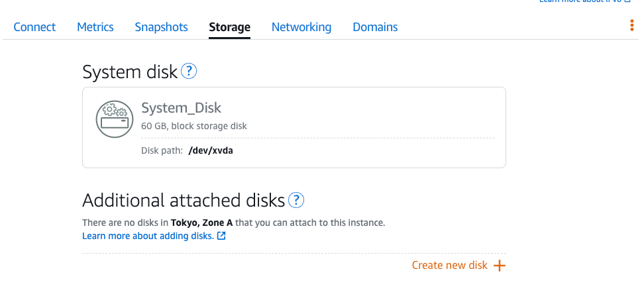The width and height of the screenshot is (644, 304).
Task: Click the Additional attached disks heading
Action: 184,201
